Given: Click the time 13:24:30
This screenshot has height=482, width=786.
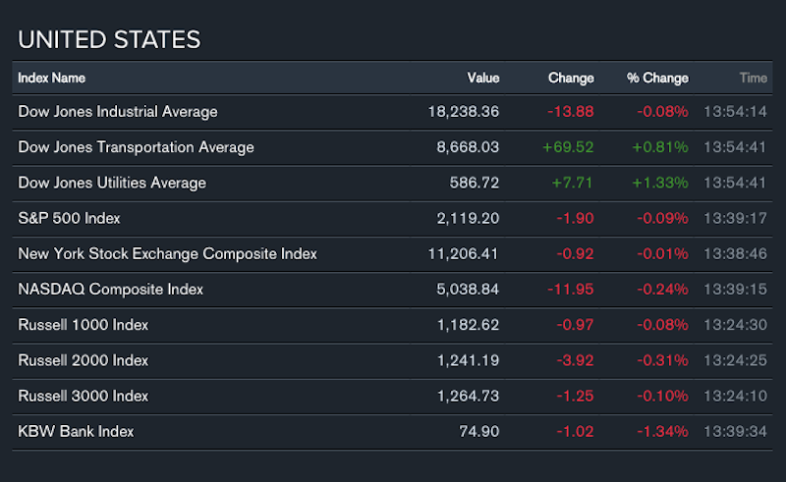Looking at the screenshot, I should 735,325.
